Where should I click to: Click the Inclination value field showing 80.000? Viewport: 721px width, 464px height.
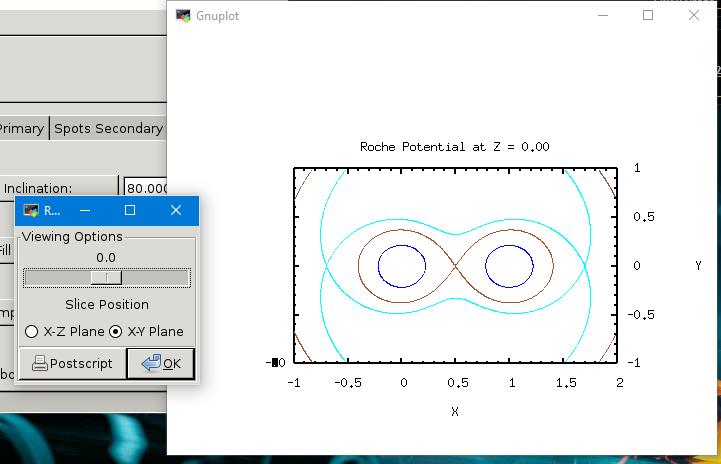144,188
